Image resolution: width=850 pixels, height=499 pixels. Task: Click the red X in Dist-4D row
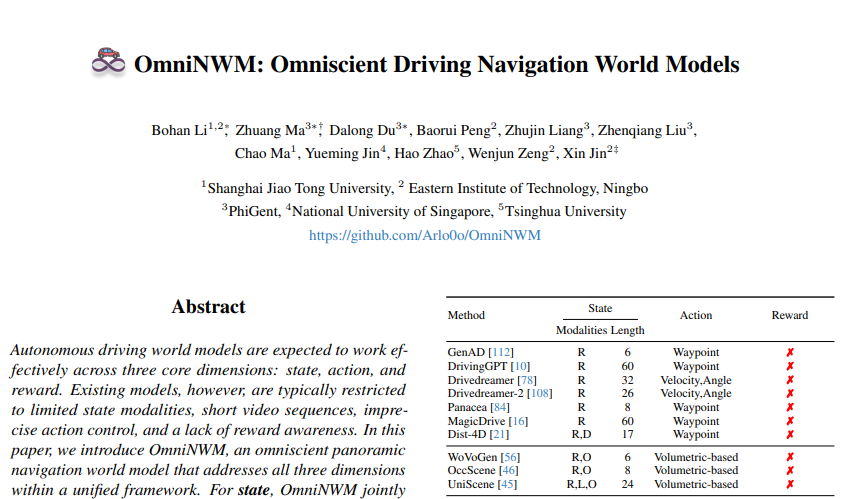click(789, 434)
